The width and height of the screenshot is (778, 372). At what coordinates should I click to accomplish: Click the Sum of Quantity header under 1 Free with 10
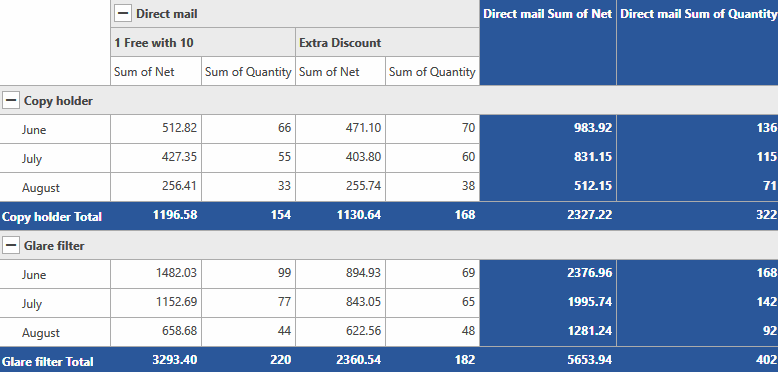click(x=248, y=71)
